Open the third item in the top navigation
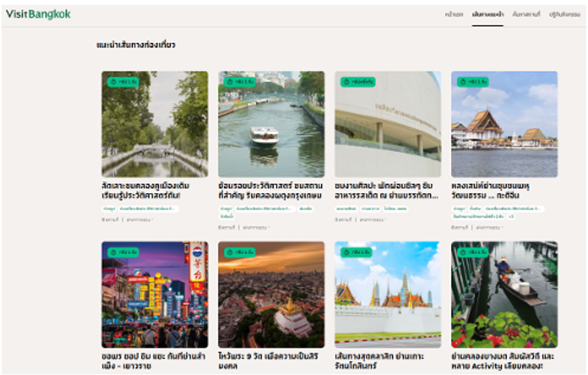 click(525, 15)
